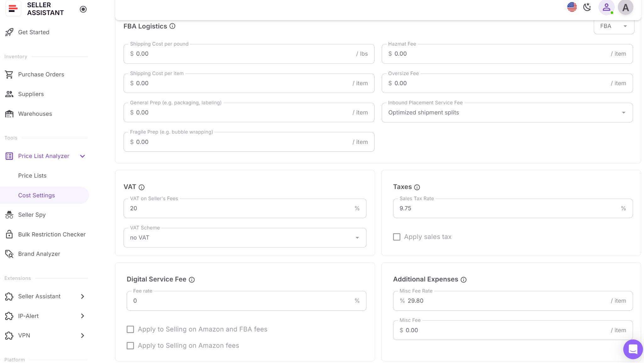Toggle dark mode with the moon icon
The width and height of the screenshot is (644, 363).
tap(587, 7)
